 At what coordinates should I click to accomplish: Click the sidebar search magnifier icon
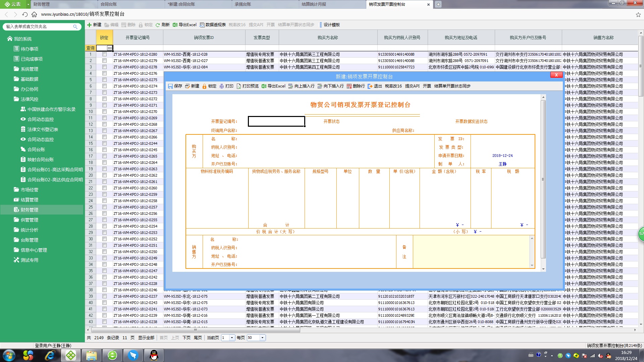pyautogui.click(x=75, y=26)
